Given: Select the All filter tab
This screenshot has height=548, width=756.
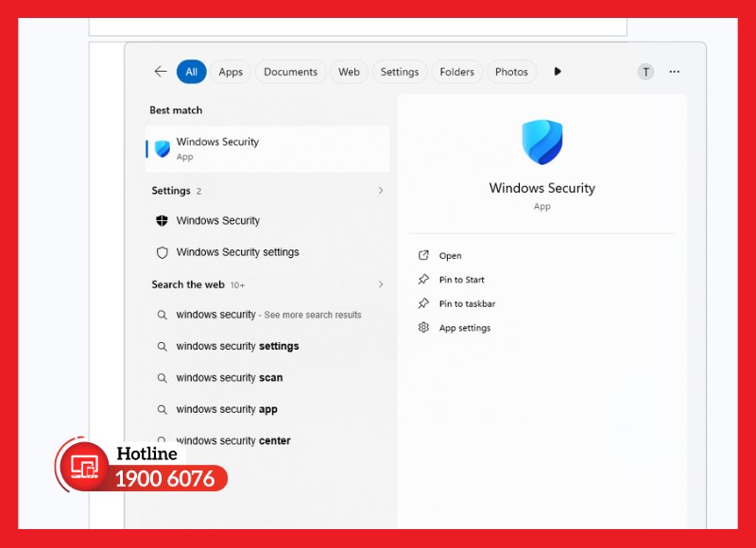Looking at the screenshot, I should coord(192,72).
